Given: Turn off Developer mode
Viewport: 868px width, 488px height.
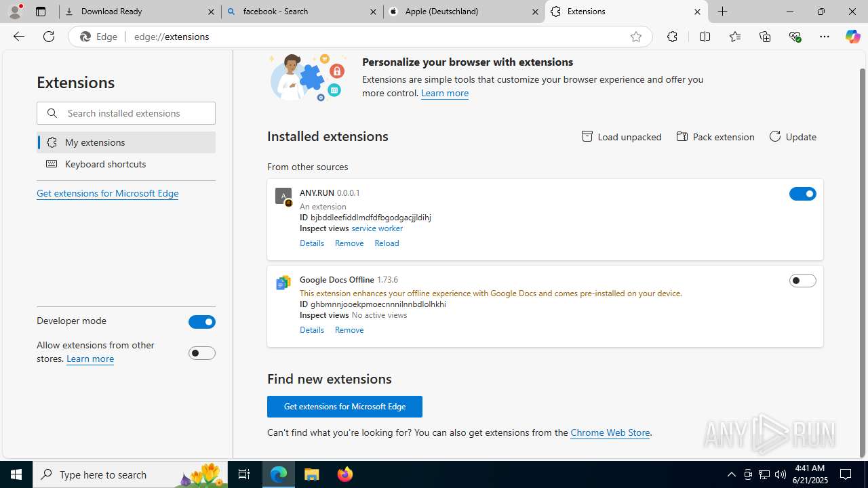Looking at the screenshot, I should pyautogui.click(x=201, y=322).
